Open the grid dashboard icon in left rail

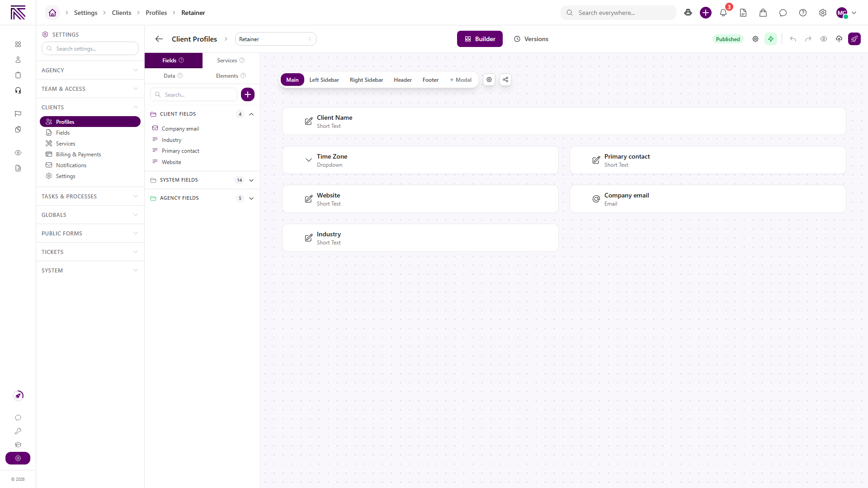point(18,44)
